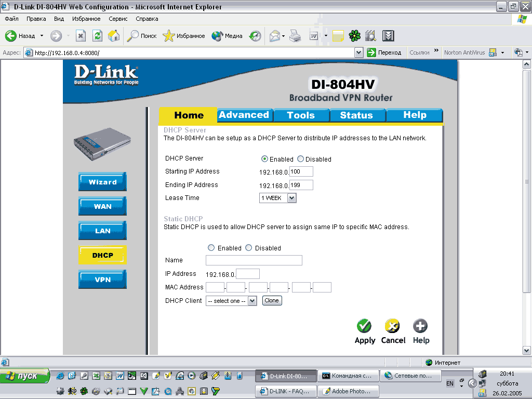Click the Home tab
Image resolution: width=532 pixels, height=399 pixels.
[188, 115]
